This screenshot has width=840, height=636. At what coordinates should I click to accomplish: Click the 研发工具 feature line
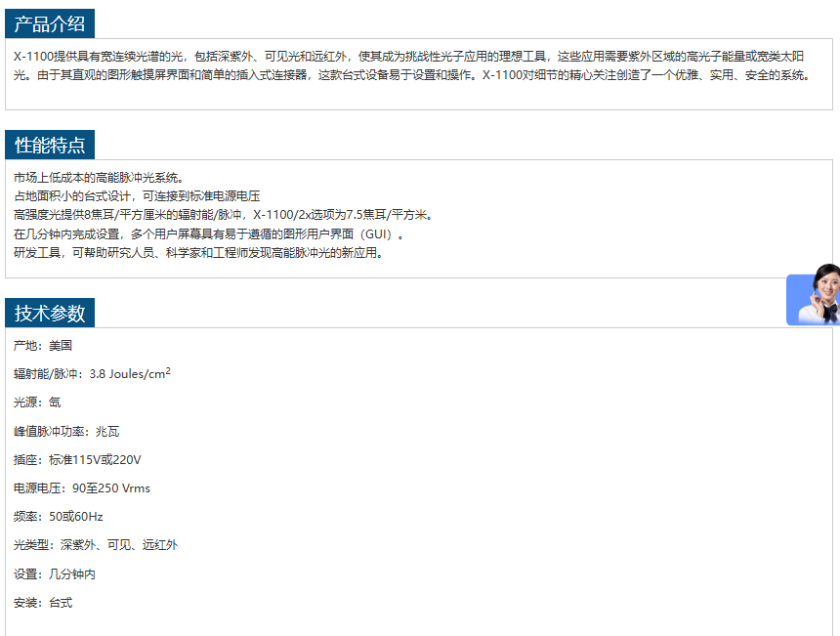pos(198,253)
